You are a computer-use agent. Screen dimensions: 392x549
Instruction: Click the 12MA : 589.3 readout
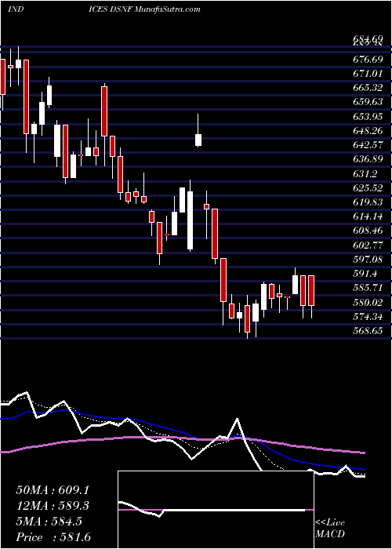click(x=52, y=506)
